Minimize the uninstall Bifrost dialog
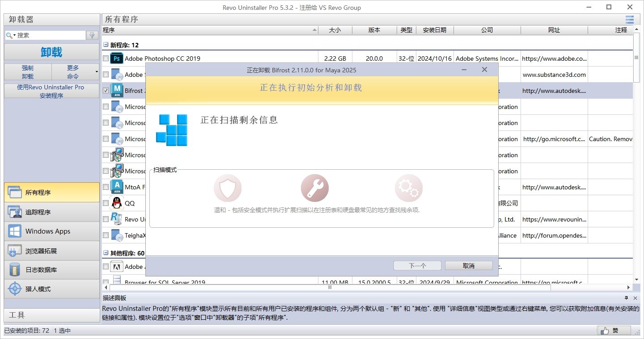644x339 pixels. 464,70
